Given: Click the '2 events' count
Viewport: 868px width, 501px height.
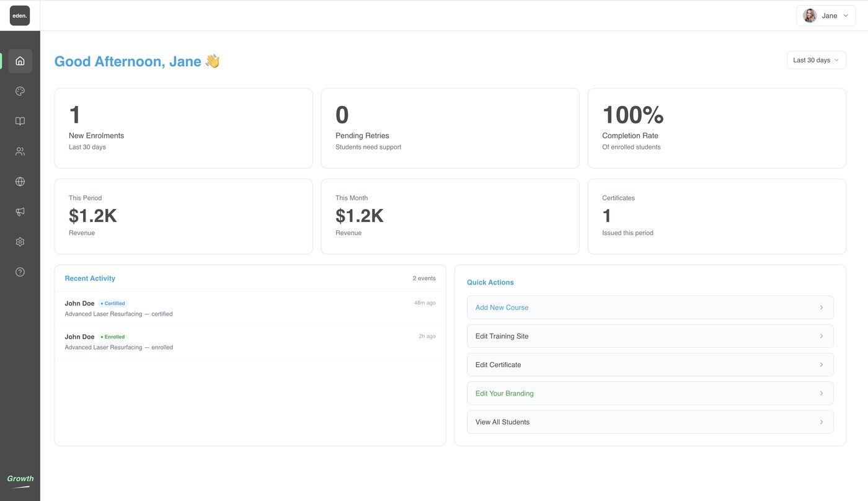Looking at the screenshot, I should click(424, 278).
